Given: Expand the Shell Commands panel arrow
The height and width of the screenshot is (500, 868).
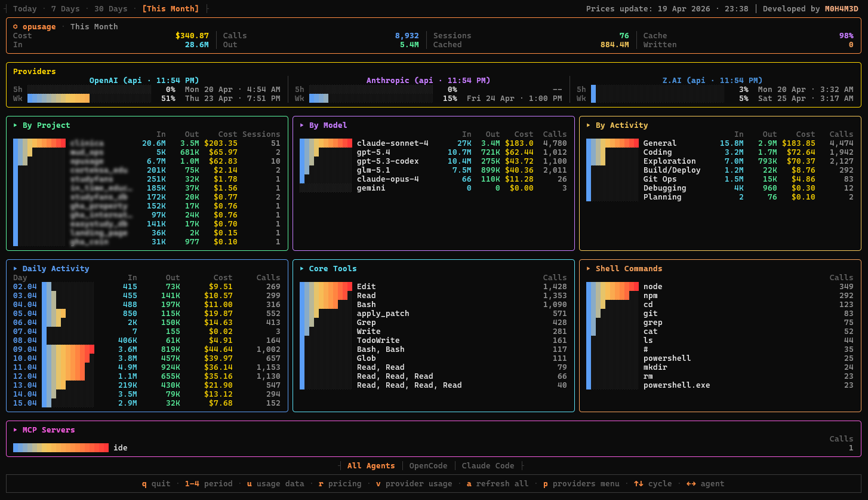Looking at the screenshot, I should pos(589,269).
